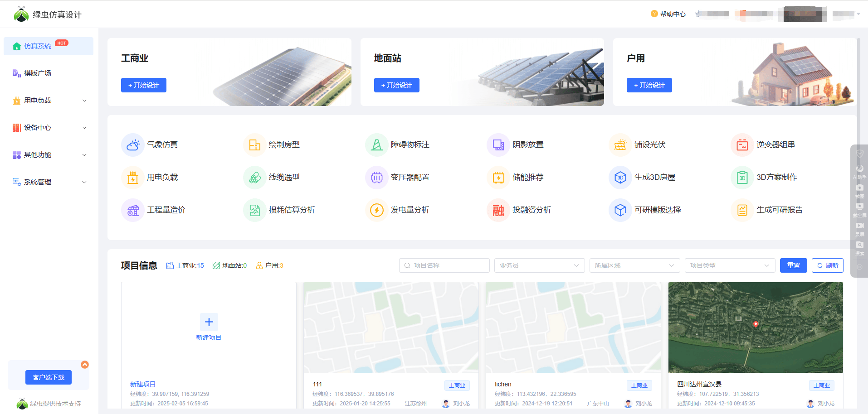
Task: Open the 生成3D房屋 icon
Action: (620, 178)
